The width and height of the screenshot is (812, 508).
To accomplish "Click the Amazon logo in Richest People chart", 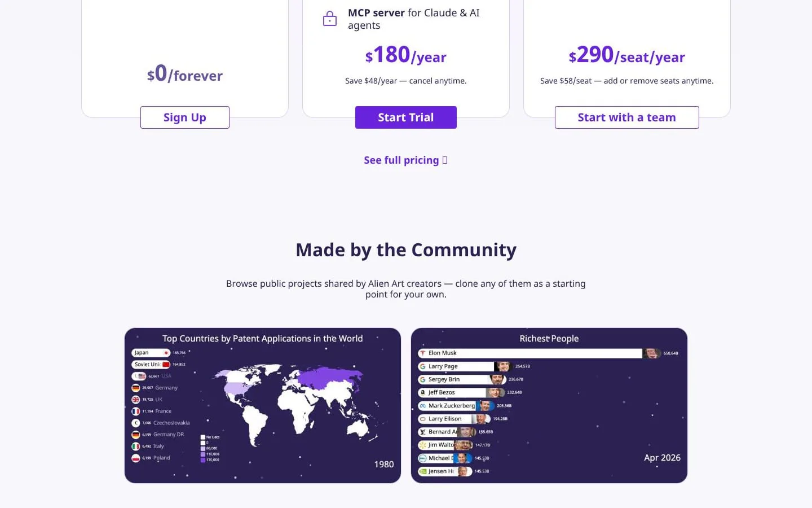I will [422, 392].
